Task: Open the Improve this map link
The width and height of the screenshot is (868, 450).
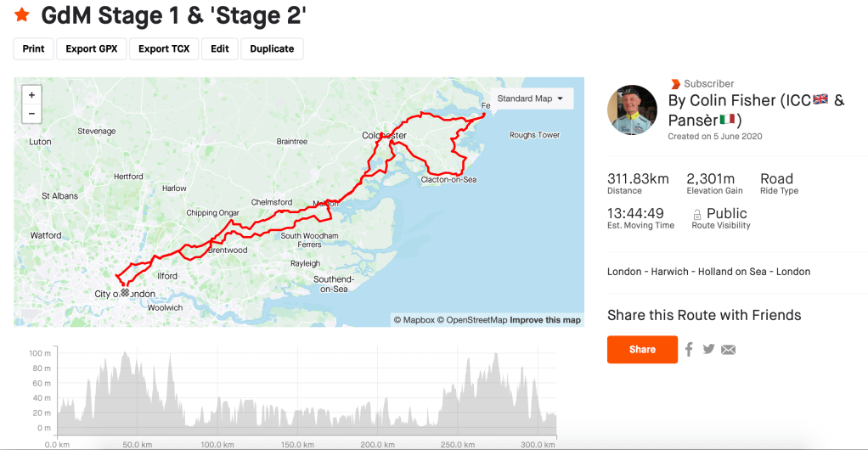Action: pos(545,320)
